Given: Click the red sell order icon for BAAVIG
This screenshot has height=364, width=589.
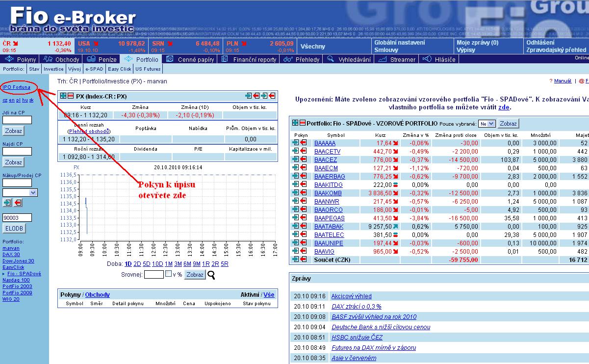Looking at the screenshot, I should pos(303,251).
